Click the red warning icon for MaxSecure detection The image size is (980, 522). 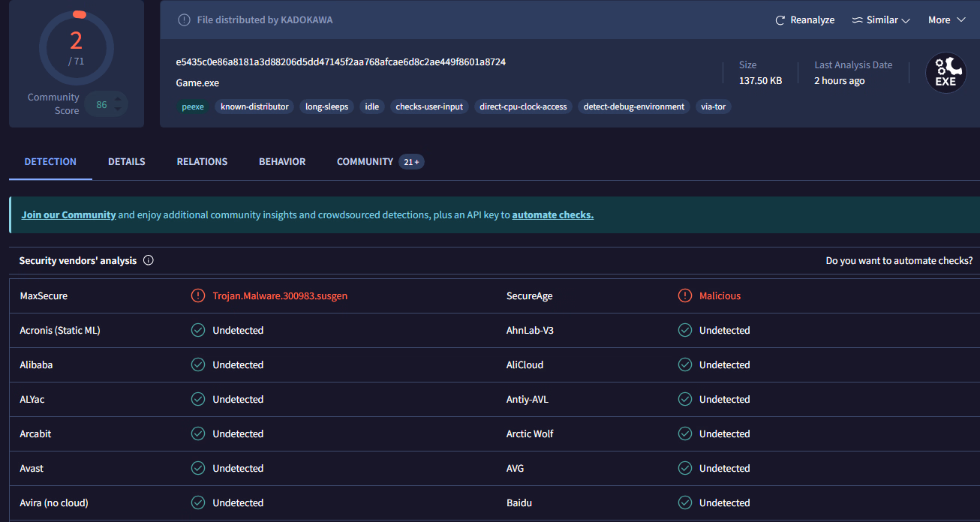[198, 296]
